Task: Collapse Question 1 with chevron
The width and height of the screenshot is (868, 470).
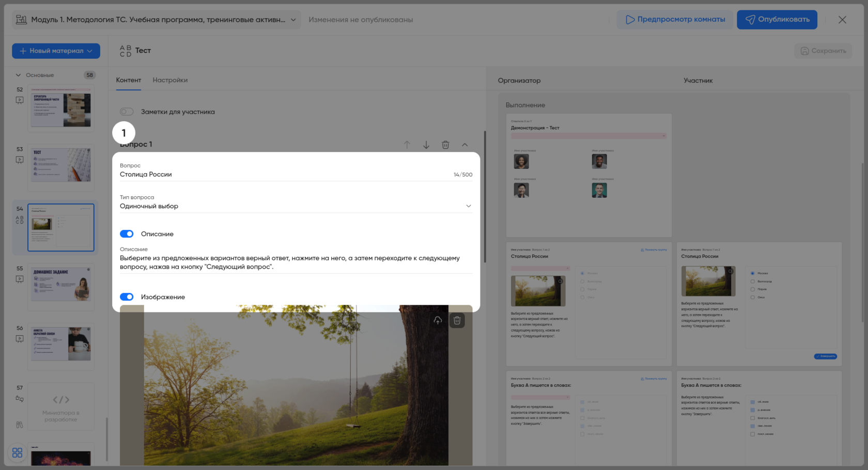Action: tap(464, 145)
